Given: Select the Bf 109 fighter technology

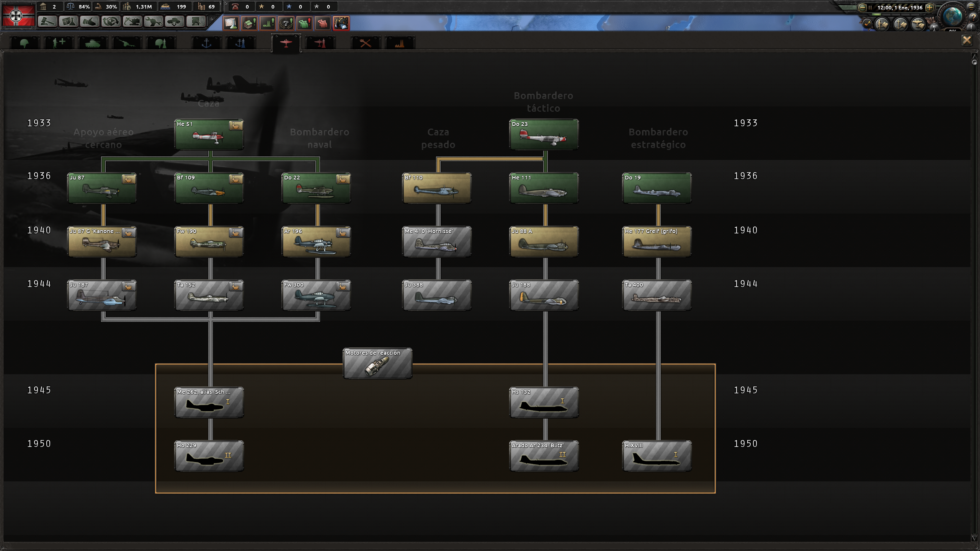Looking at the screenshot, I should coord(209,188).
